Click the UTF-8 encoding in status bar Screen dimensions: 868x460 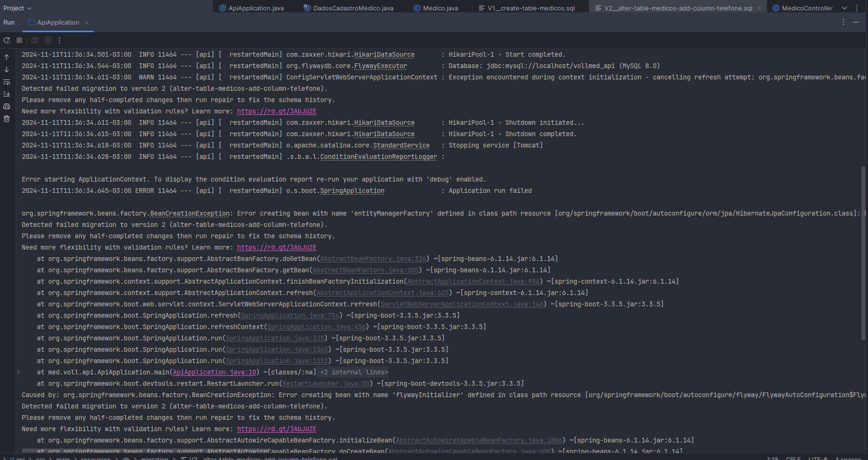(x=817, y=458)
